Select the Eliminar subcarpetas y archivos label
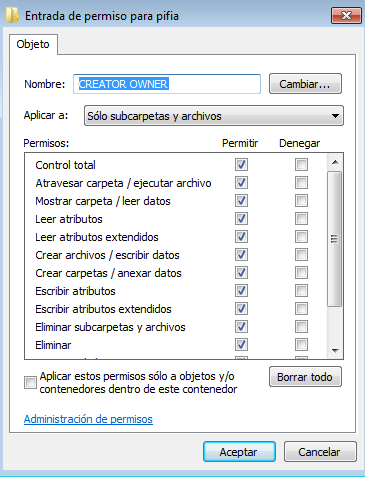This screenshot has height=477, width=365. pyautogui.click(x=110, y=327)
